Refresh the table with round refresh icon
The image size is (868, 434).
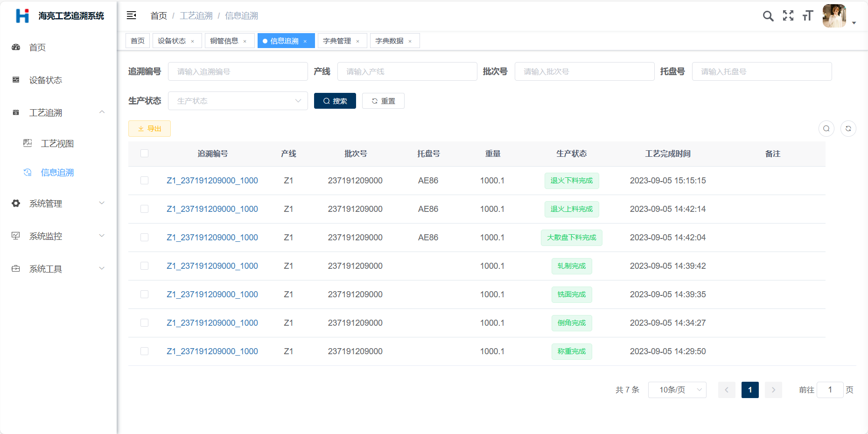tap(848, 128)
